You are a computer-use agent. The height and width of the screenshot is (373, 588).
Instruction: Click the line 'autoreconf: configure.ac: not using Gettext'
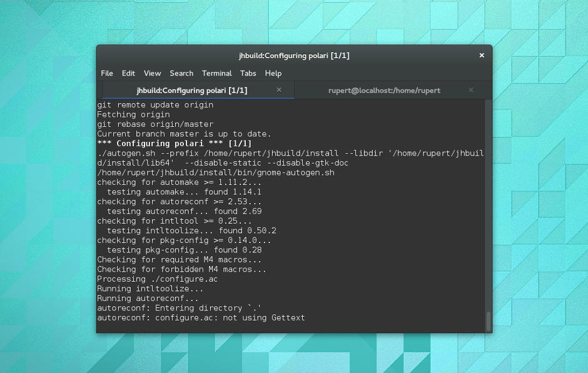pyautogui.click(x=201, y=318)
